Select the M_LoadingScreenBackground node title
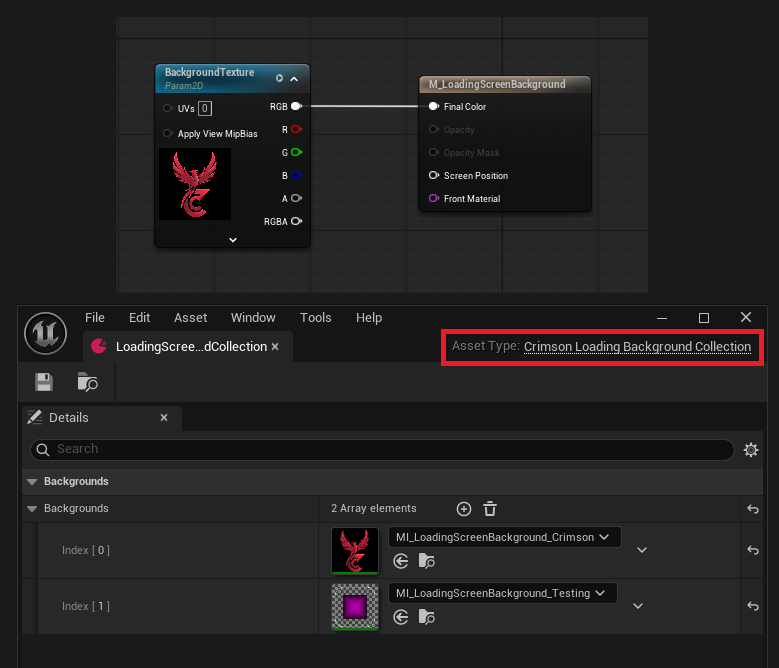Viewport: 779px width, 668px height. (497, 84)
